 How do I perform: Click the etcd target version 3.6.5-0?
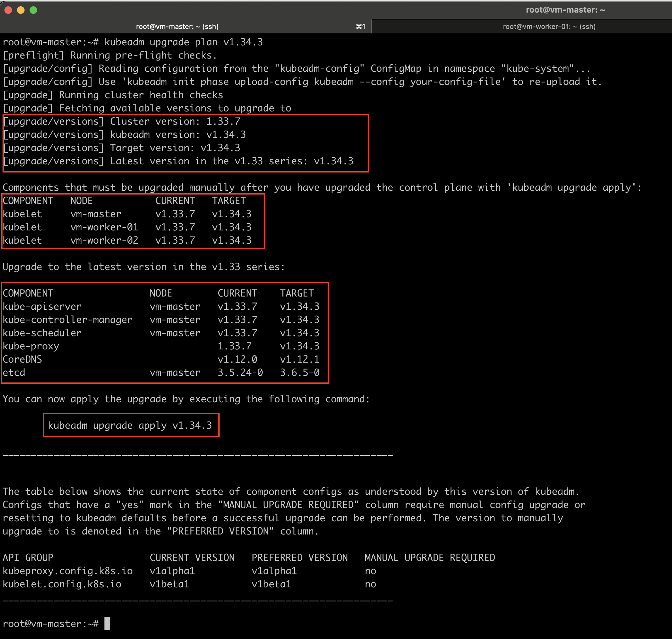(300, 372)
